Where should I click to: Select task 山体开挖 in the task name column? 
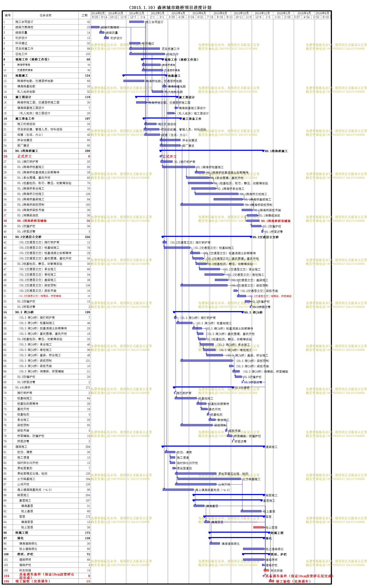pyautogui.click(x=23, y=484)
